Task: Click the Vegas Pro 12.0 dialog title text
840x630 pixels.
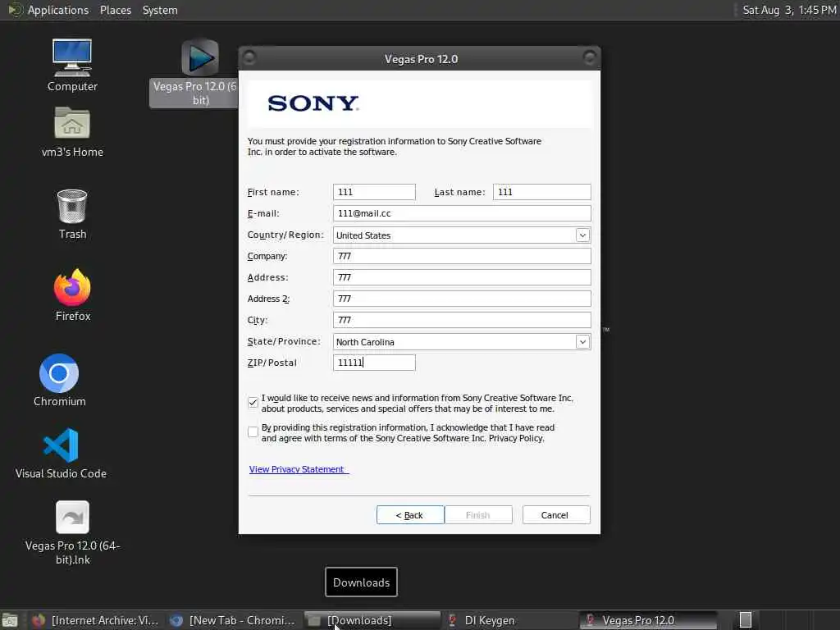Action: coord(421,59)
